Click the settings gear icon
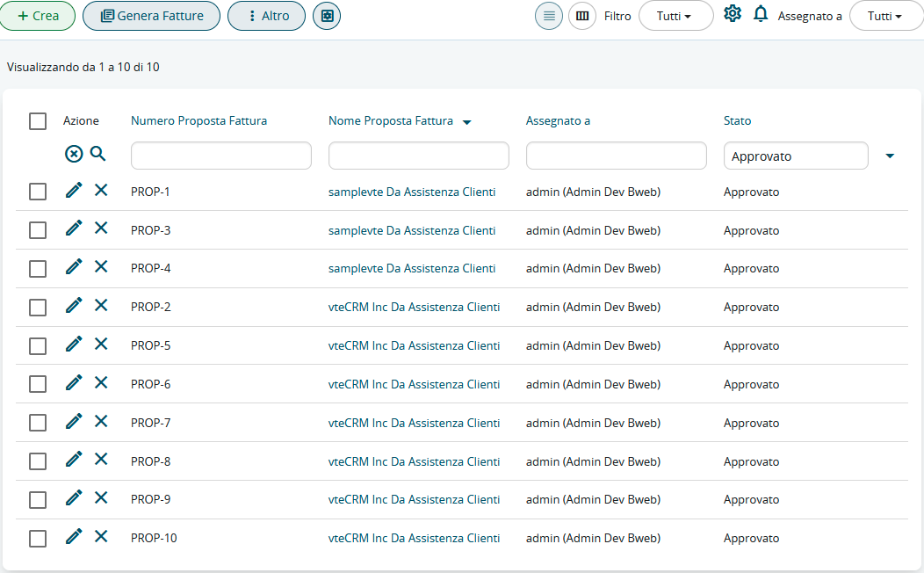The width and height of the screenshot is (924, 573). tap(733, 14)
